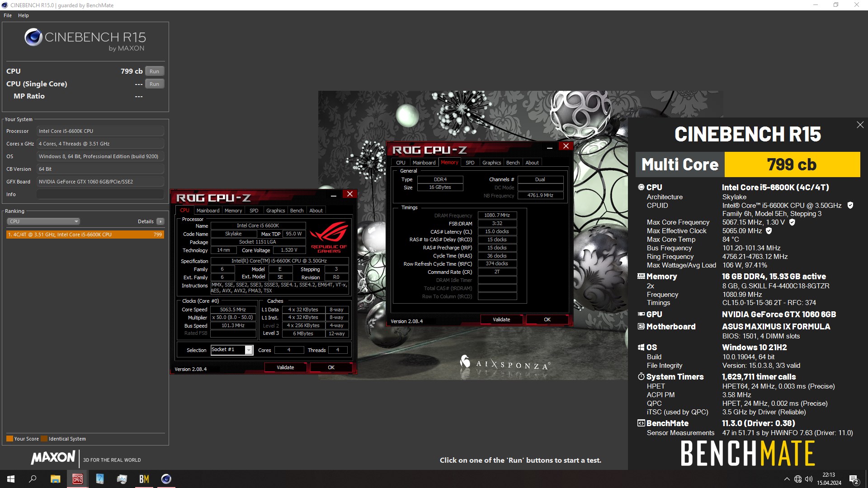Image resolution: width=868 pixels, height=488 pixels.
Task: Switch to CPU tab in right CPU-Z window
Action: click(x=401, y=163)
